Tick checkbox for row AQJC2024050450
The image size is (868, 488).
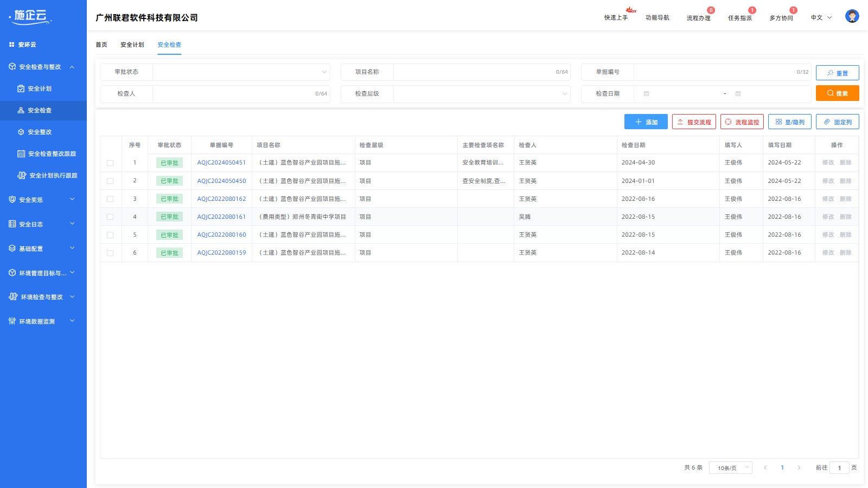coord(110,181)
